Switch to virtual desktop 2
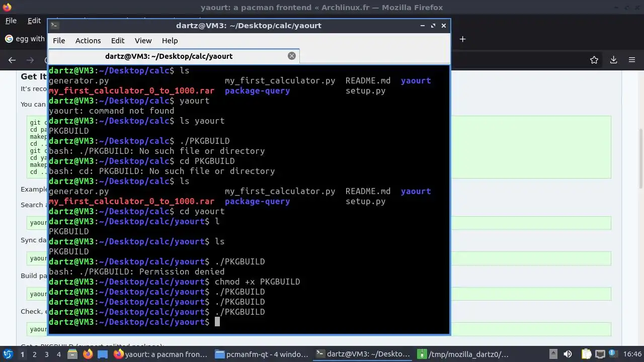This screenshot has width=644, height=362. [34, 354]
